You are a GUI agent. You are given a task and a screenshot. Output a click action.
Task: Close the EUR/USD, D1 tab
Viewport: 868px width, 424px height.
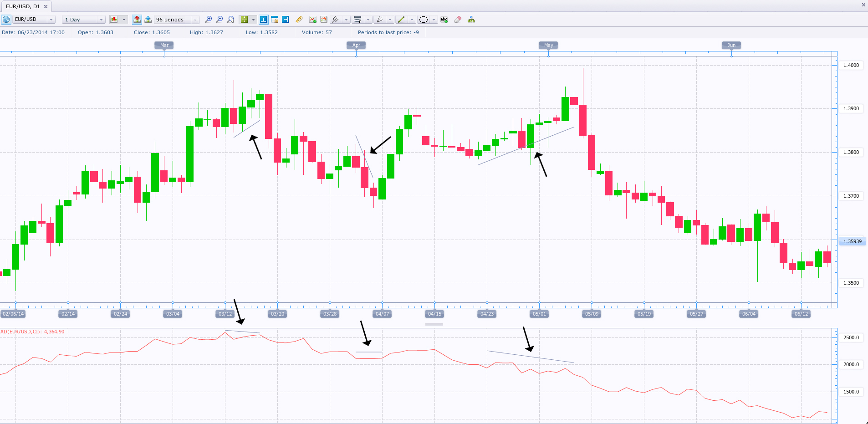click(46, 6)
